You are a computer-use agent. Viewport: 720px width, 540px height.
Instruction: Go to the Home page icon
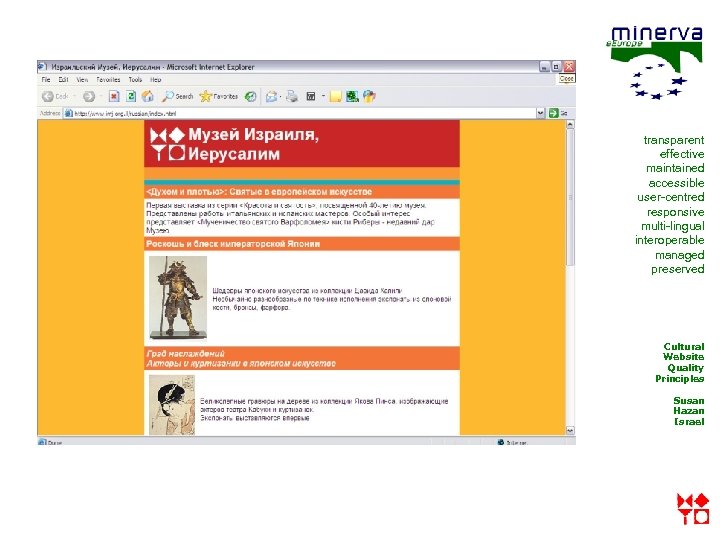coord(147,96)
